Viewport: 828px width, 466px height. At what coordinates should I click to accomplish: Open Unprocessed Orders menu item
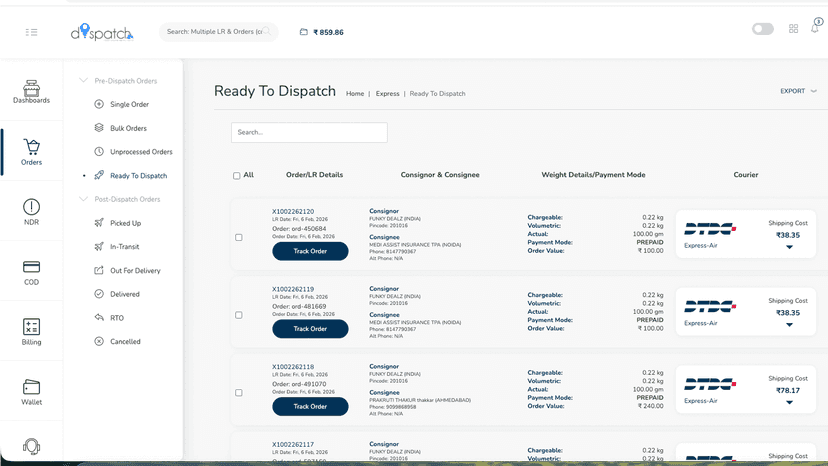coord(141,152)
